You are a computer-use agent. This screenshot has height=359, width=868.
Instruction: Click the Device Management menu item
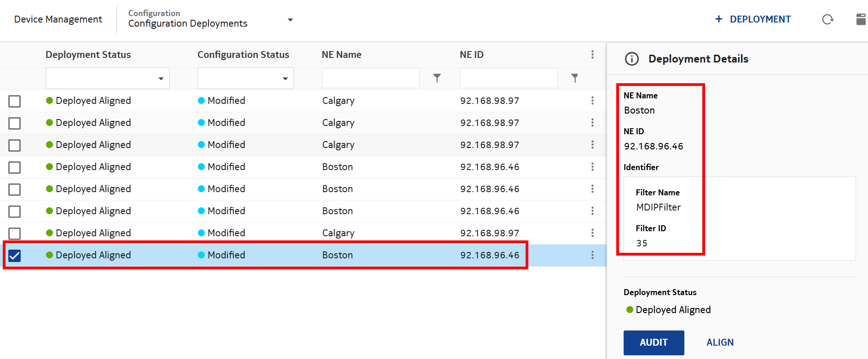coord(58,19)
